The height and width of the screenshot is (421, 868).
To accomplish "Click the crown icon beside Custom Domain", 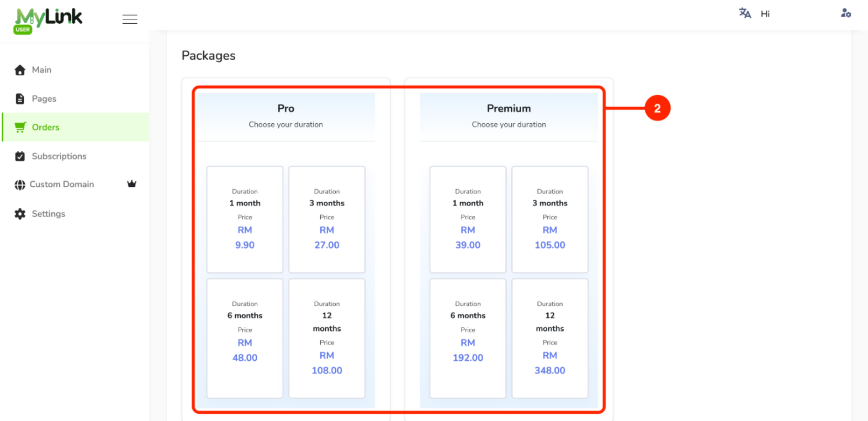I will click(x=131, y=184).
